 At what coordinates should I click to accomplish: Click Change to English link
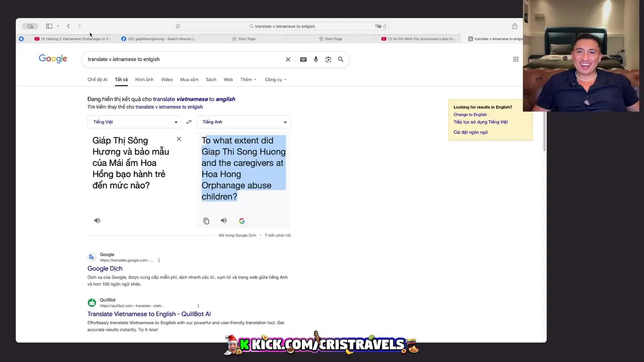coord(470,115)
